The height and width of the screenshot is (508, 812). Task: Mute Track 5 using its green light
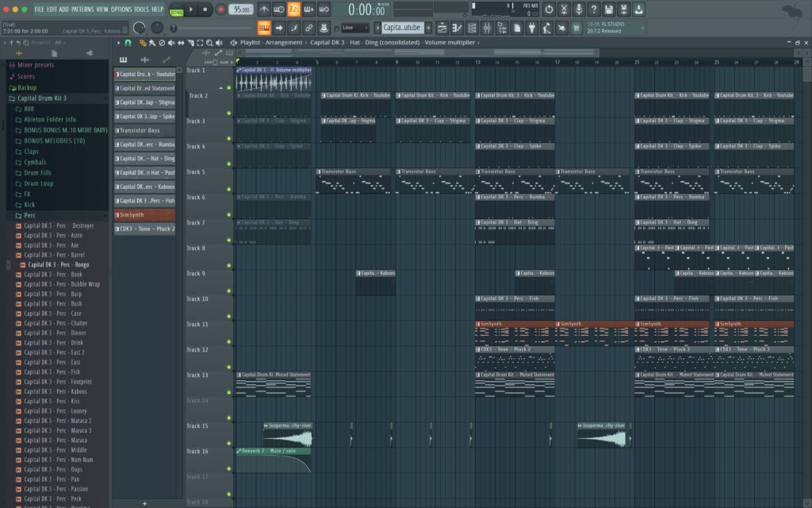(229, 189)
